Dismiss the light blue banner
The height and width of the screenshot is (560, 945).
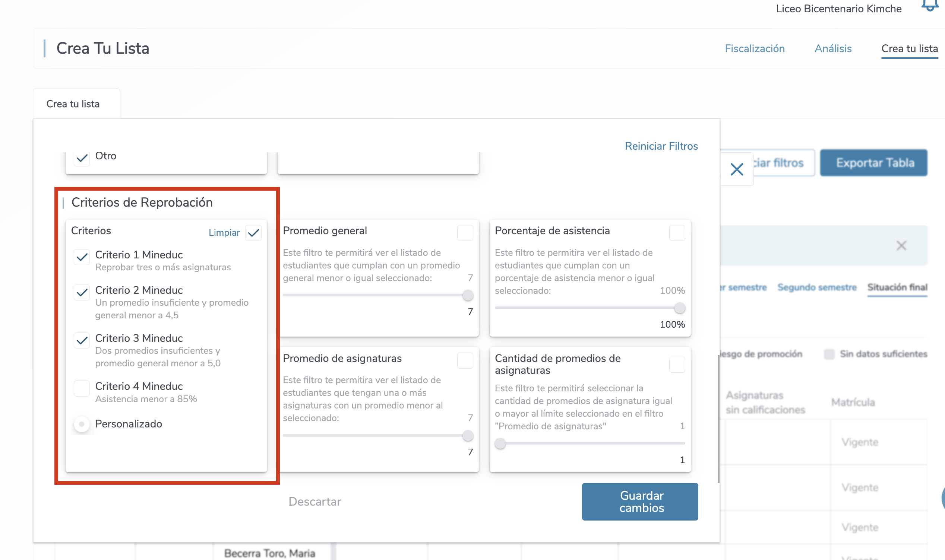[901, 246]
